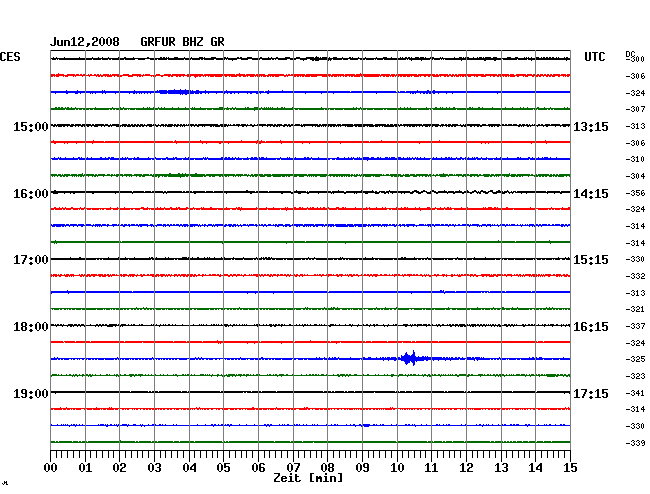Click the 04 minute axis tick label

(189, 468)
